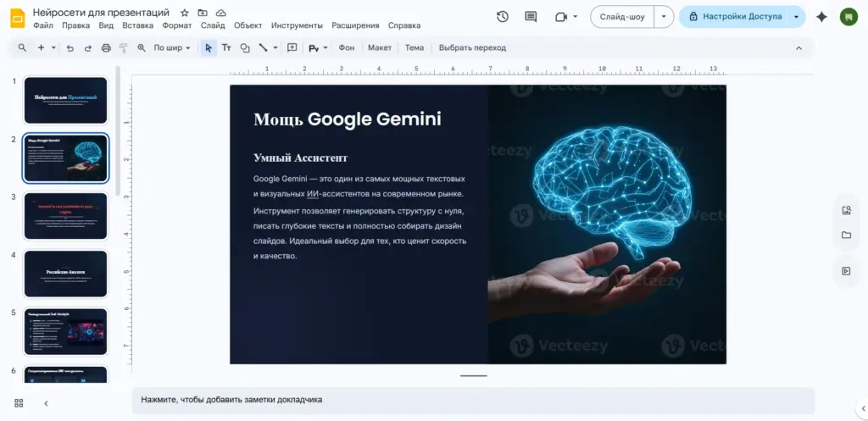Screen dimensions: 868x421
Task: Hide the filmstrip with left arrow
Action: point(46,403)
